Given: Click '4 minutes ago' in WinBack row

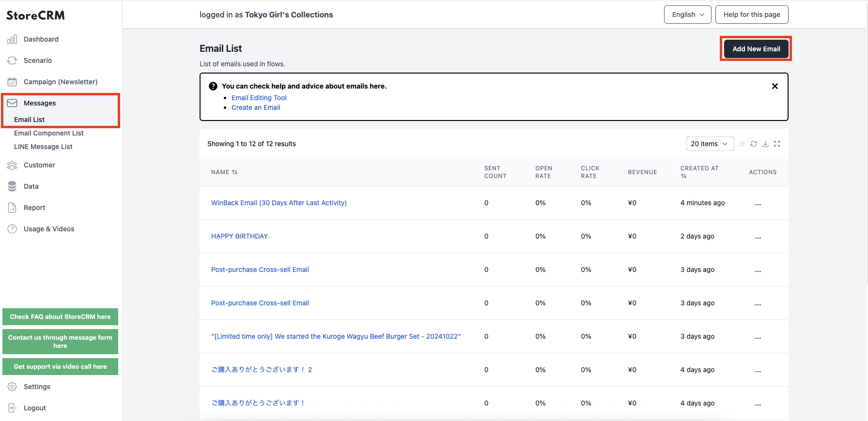Looking at the screenshot, I should [702, 203].
